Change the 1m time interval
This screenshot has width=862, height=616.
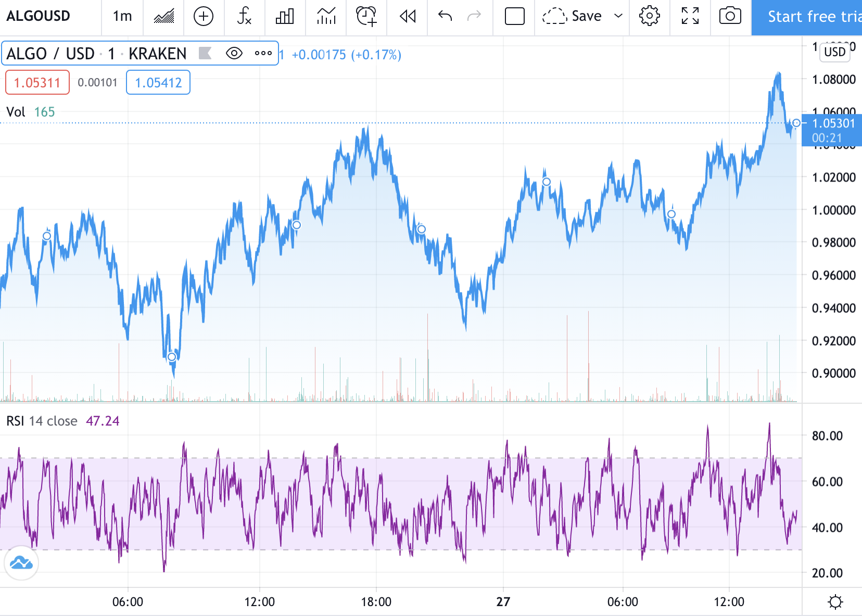[x=122, y=16]
